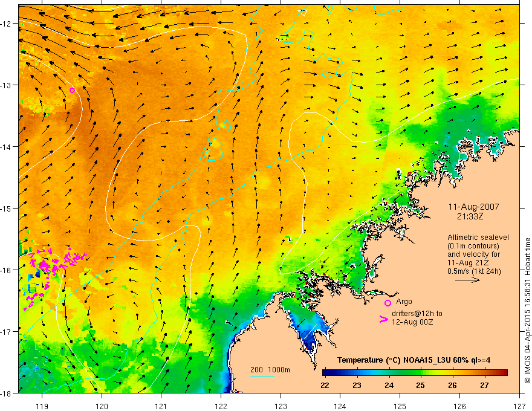Click the longitude axis label 120

coord(102,407)
